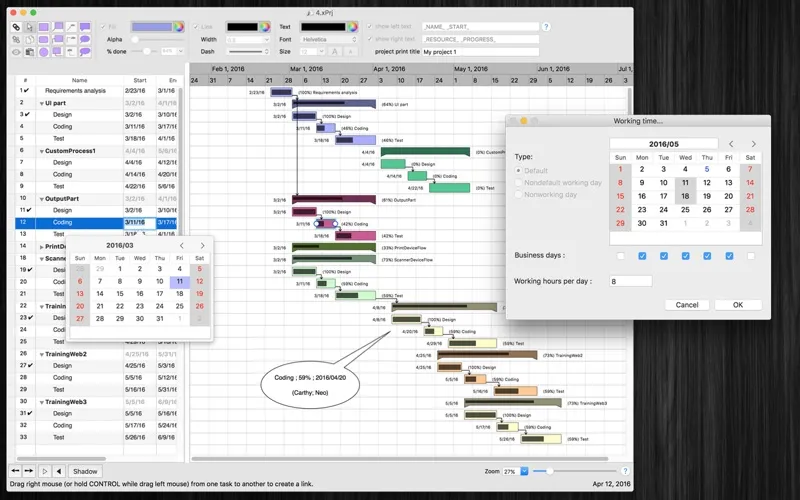Select the diagonal line connector tool
The height and width of the screenshot is (500, 800).
(71, 27)
